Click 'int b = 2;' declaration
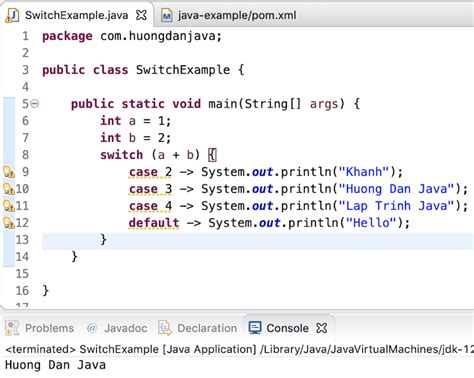The width and height of the screenshot is (474, 378). 135,138
